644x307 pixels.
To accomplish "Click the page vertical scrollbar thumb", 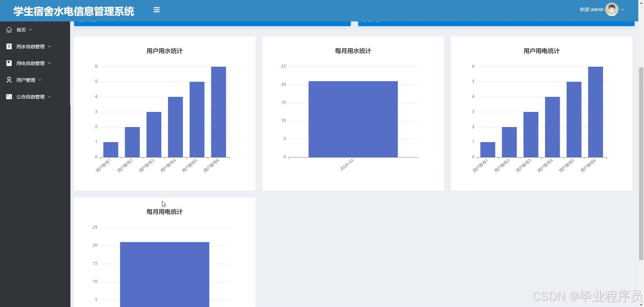I will 641,163.
